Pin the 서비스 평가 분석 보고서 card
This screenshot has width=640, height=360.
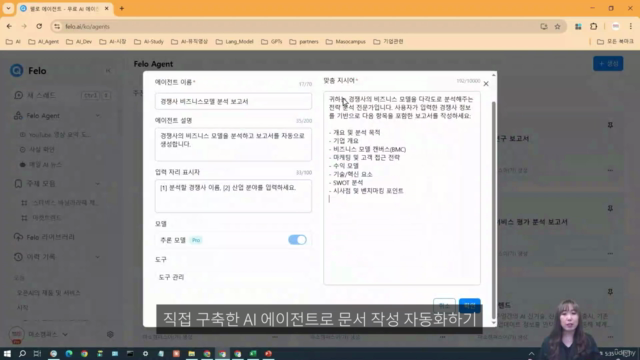pos(610,209)
